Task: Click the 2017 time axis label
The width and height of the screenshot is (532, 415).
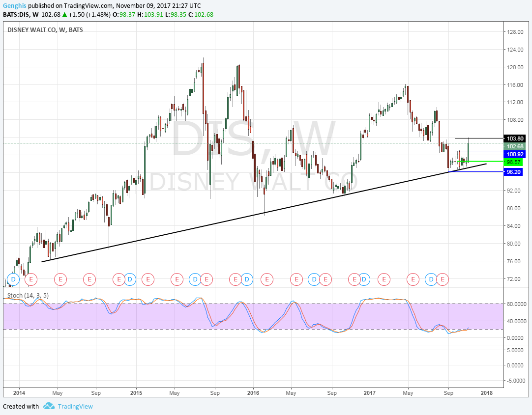Action: (x=369, y=393)
